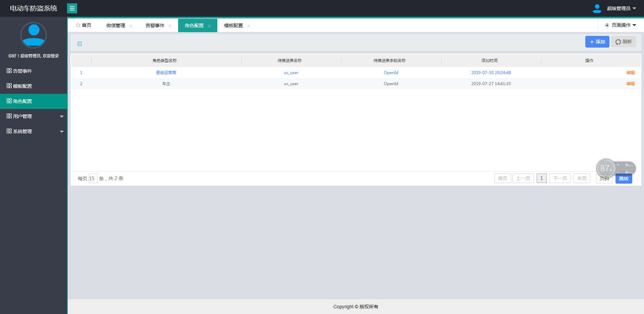Open the 超级管理员 account dropdown

point(621,8)
